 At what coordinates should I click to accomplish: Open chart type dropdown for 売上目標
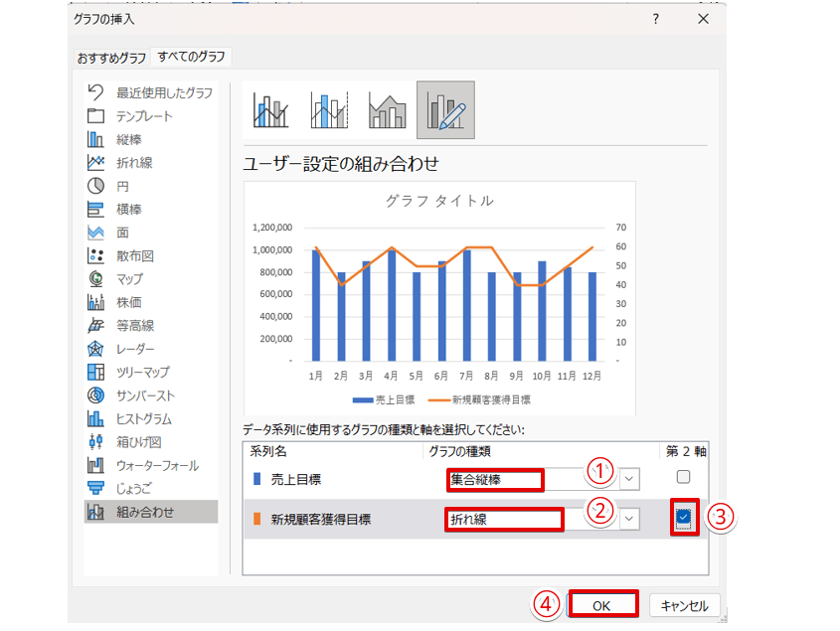pyautogui.click(x=630, y=479)
